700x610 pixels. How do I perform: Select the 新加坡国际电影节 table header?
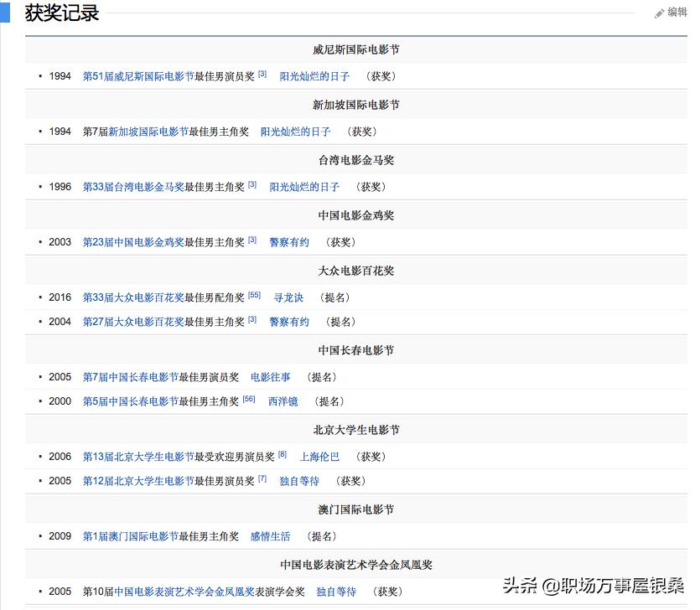pos(355,105)
